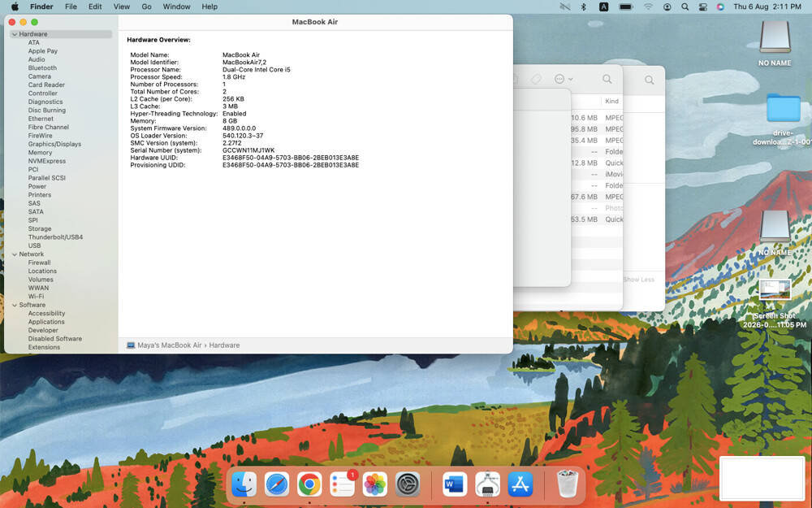Select Graphics/Displays in the sidebar

pos(54,144)
